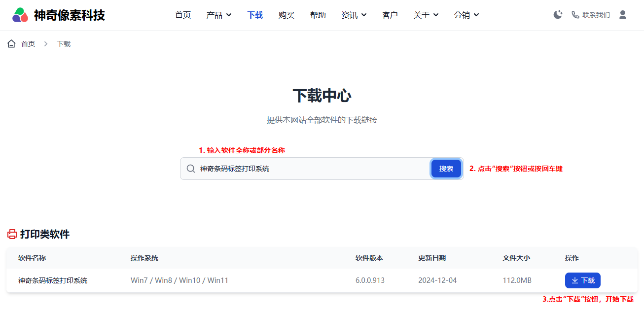Open the user account icon
Viewport: 644px width, 311px height.
[x=623, y=15]
